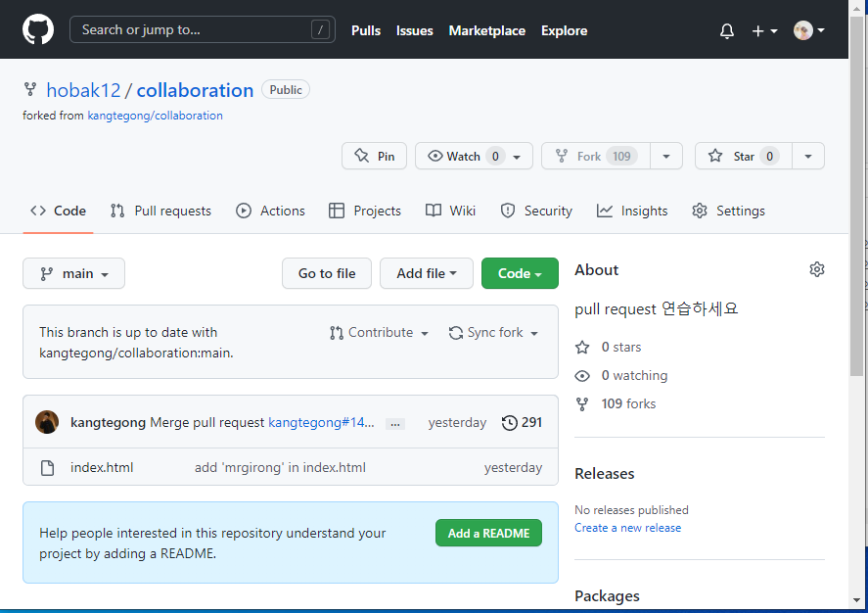The height and width of the screenshot is (613, 868).
Task: Open Explore in the header
Action: 564,31
